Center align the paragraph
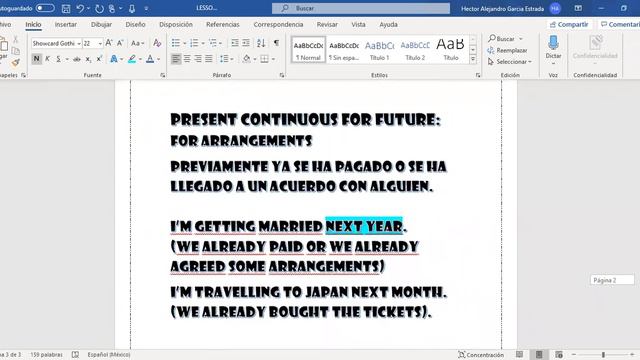The height and width of the screenshot is (360, 640). (x=187, y=59)
